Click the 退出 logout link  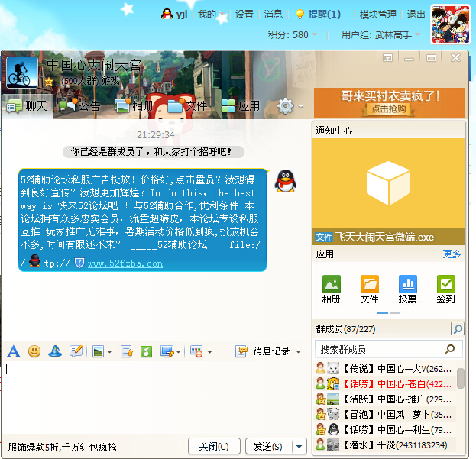(416, 15)
